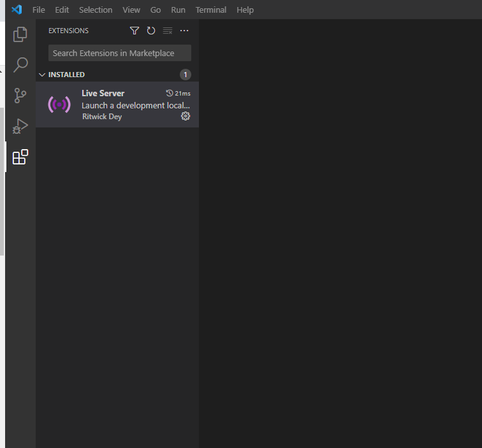
Task: Click the installed extensions count badge
Action: 186,75
